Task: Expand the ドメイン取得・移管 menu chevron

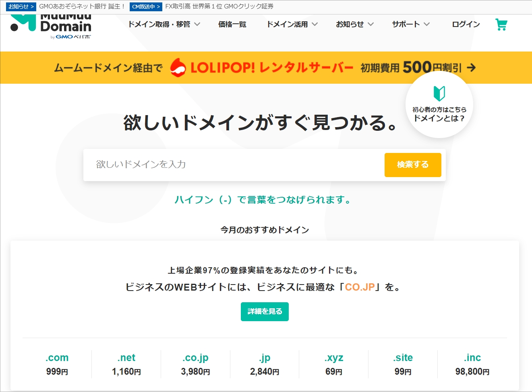Action: 197,24
